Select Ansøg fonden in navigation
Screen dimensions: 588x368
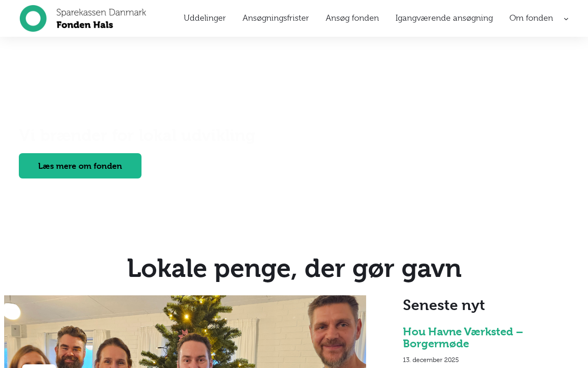coord(352,18)
